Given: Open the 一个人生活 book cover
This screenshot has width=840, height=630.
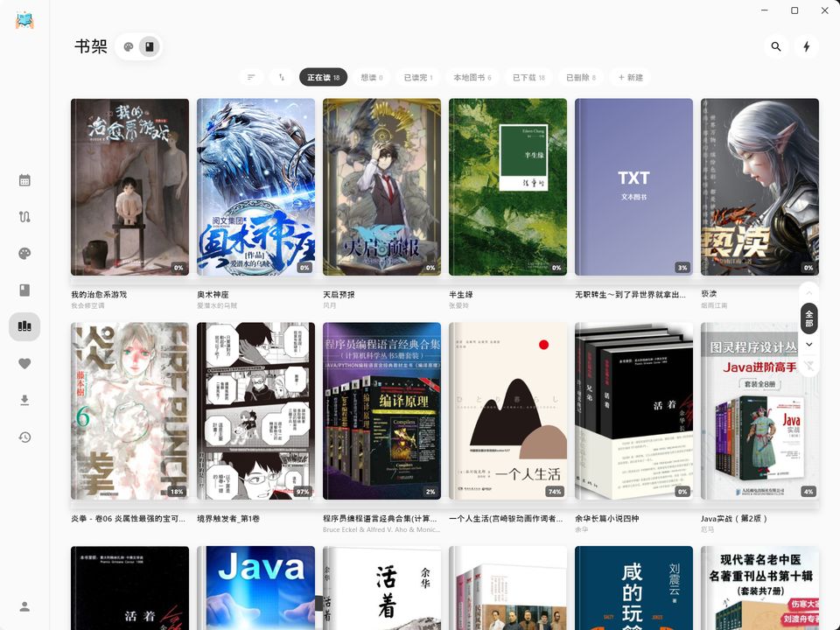Looking at the screenshot, I should (x=507, y=411).
